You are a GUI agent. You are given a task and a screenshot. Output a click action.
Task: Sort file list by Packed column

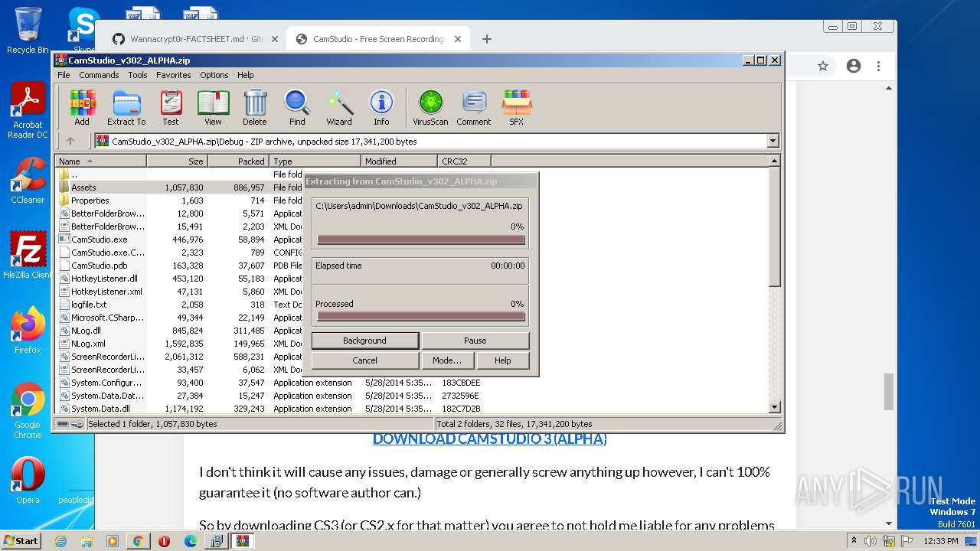[238, 161]
